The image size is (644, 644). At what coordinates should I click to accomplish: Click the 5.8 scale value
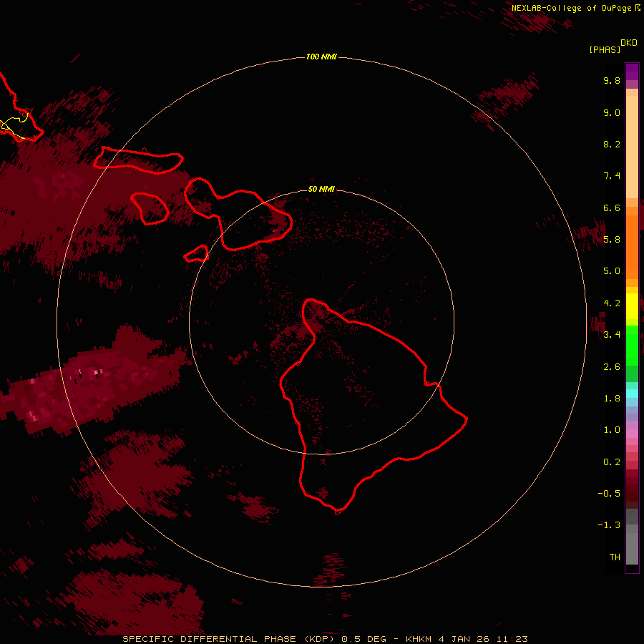click(612, 240)
